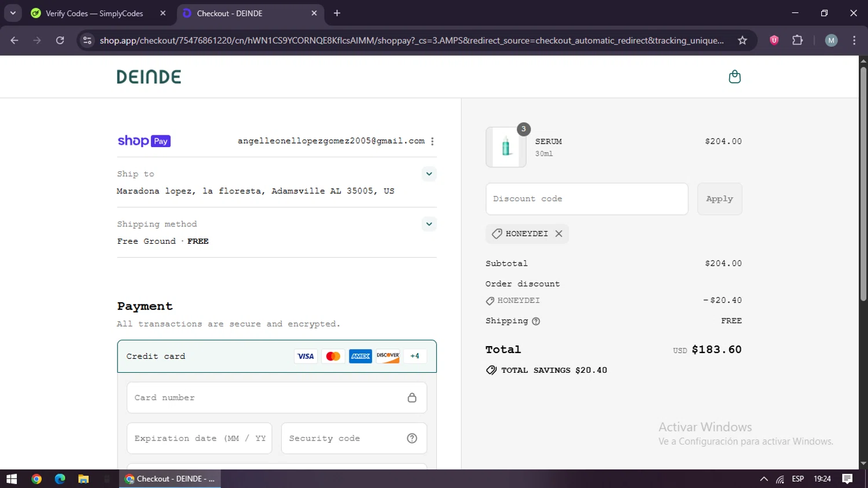Open the shipping info help icon
The image size is (868, 488).
pos(536,321)
